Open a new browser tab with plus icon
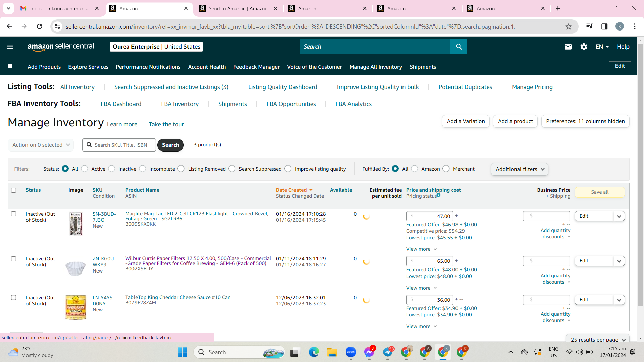Image resolution: width=644 pixels, height=362 pixels. 558,8
